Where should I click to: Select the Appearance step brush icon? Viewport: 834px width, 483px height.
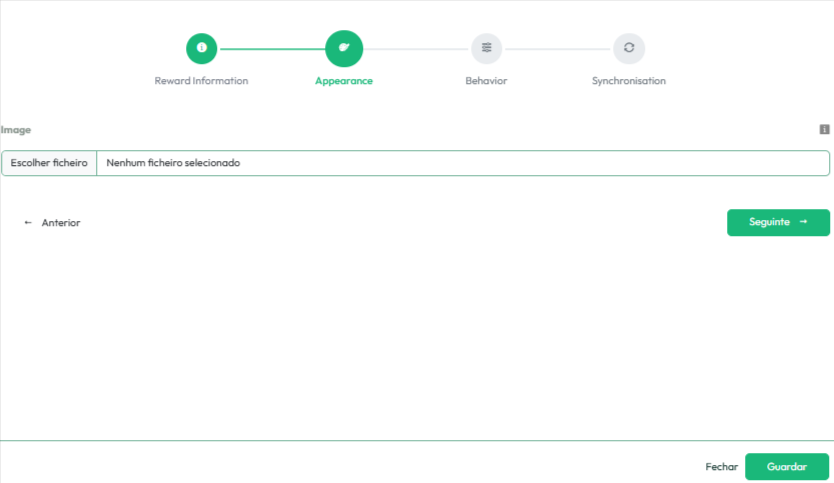(344, 47)
